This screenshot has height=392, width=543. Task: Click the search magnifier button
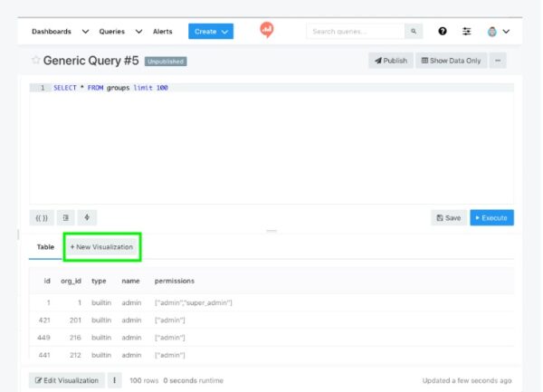click(414, 32)
